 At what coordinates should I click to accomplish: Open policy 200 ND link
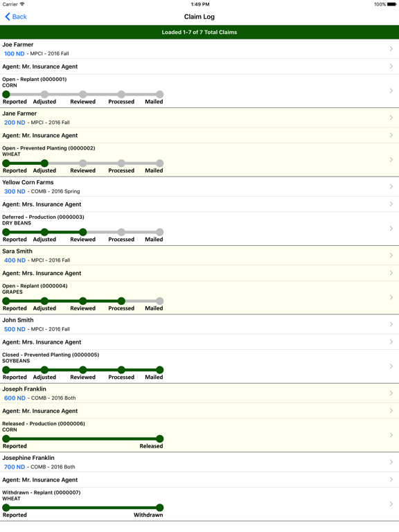15,123
